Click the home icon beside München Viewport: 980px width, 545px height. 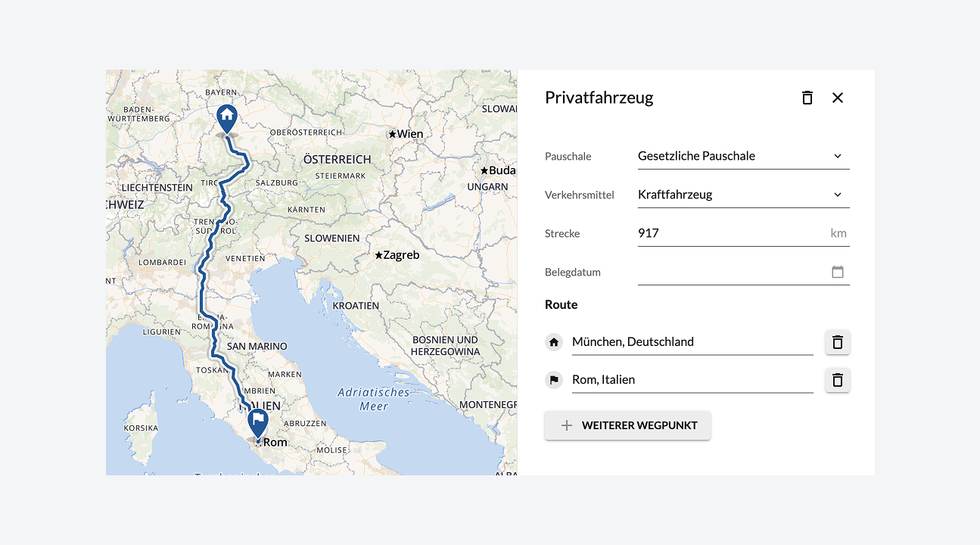554,342
